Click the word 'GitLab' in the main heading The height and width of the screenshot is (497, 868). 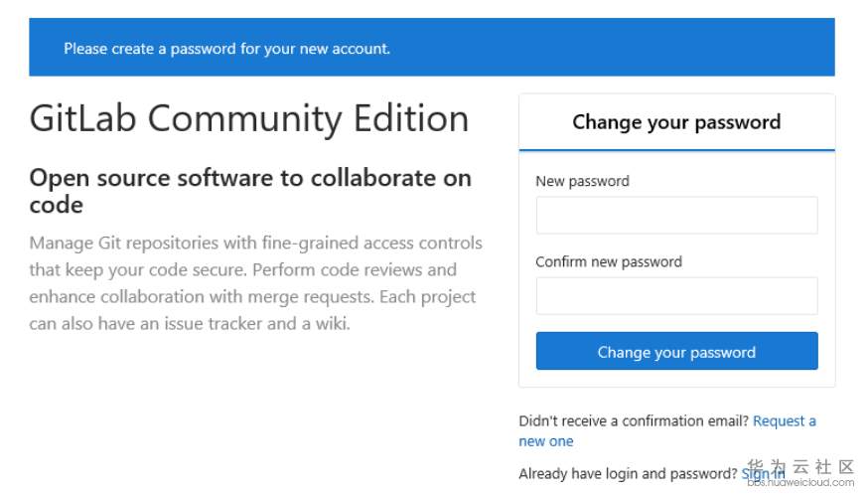click(83, 118)
